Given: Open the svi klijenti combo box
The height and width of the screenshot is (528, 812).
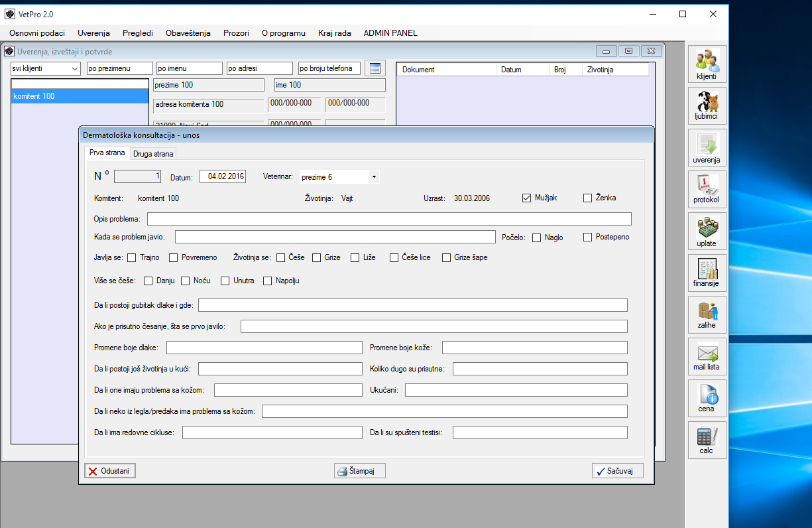Looking at the screenshot, I should [x=74, y=68].
